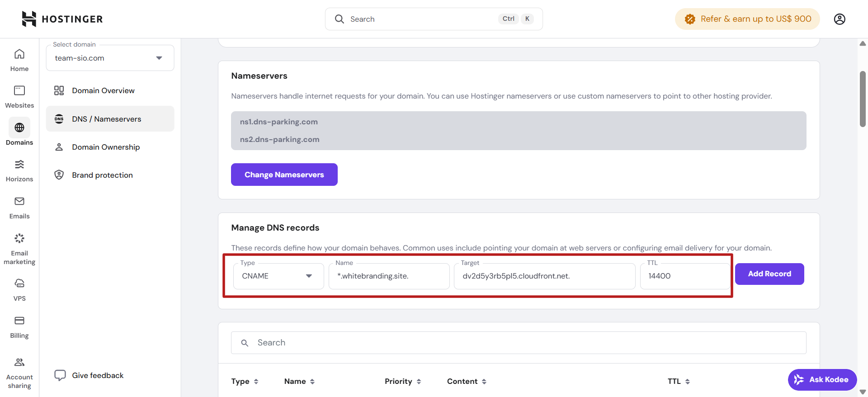Click the page vertical scrollbar thumb
The image size is (868, 397).
click(x=863, y=99)
